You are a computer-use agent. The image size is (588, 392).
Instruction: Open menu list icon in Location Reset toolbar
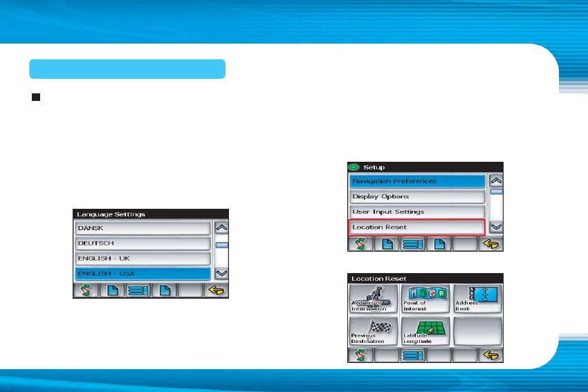tap(413, 355)
